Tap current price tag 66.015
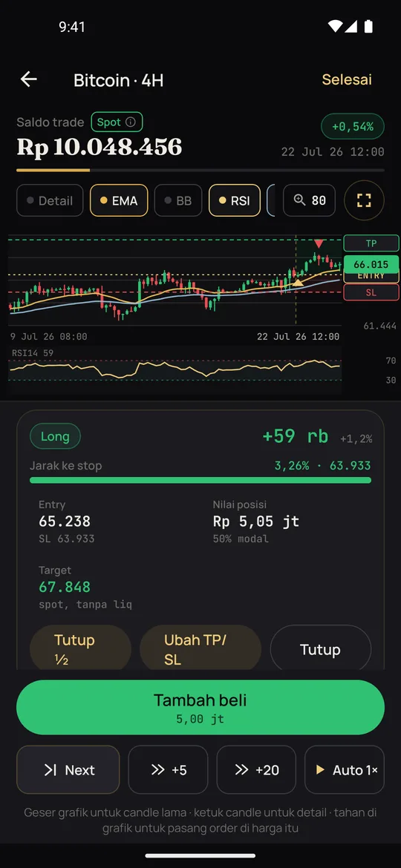This screenshot has height=868, width=401. [371, 264]
